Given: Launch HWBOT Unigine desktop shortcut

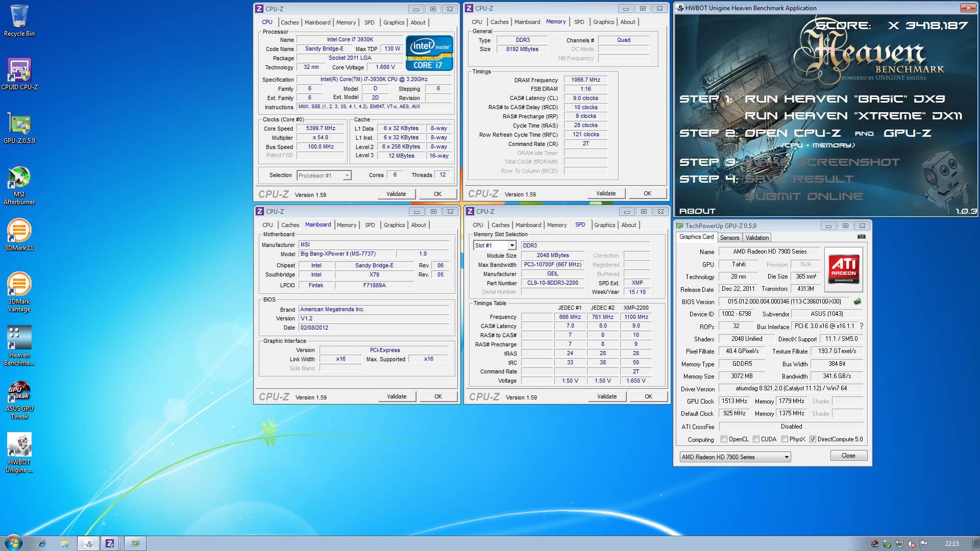Looking at the screenshot, I should [19, 453].
